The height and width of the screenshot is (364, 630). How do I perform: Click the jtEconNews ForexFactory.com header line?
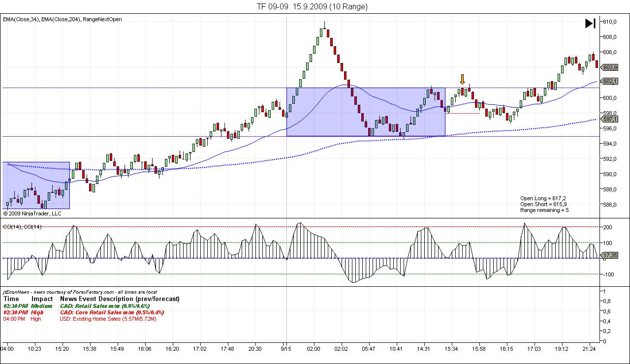coord(80,292)
